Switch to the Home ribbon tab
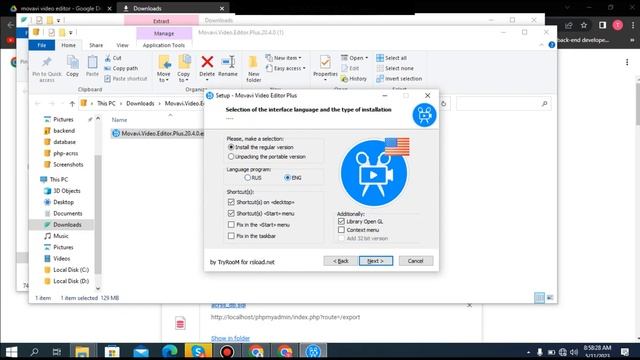 (x=68, y=45)
